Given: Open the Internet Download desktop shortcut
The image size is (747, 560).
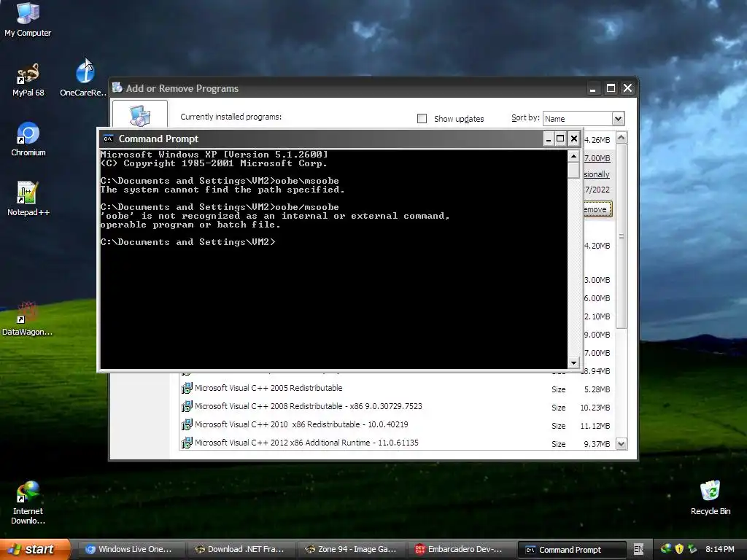Looking at the screenshot, I should [28, 502].
